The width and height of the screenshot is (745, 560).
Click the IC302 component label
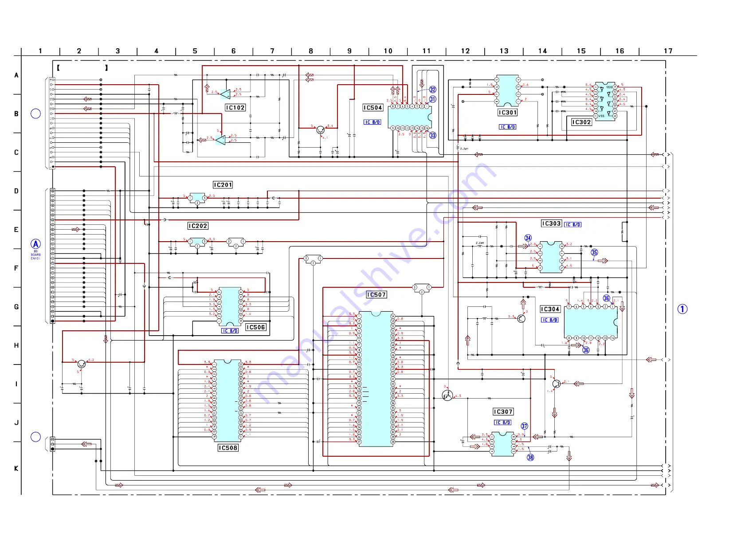point(581,122)
